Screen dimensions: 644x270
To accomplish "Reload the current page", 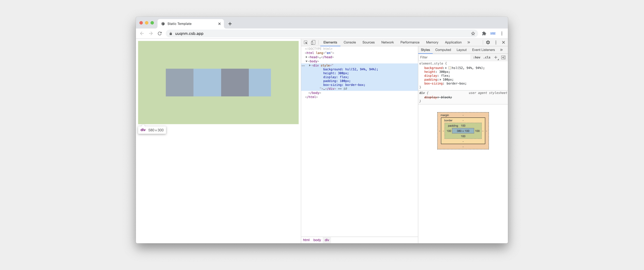I will pyautogui.click(x=160, y=34).
